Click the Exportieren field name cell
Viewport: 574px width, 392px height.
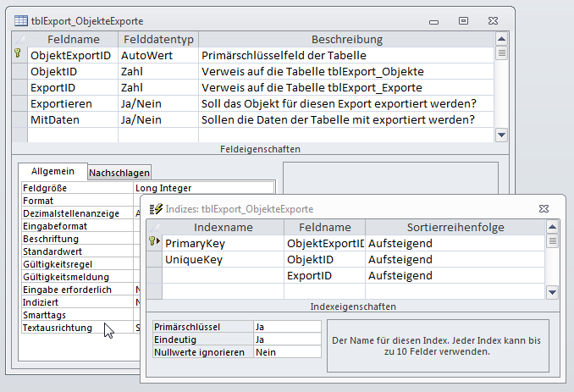(73, 103)
